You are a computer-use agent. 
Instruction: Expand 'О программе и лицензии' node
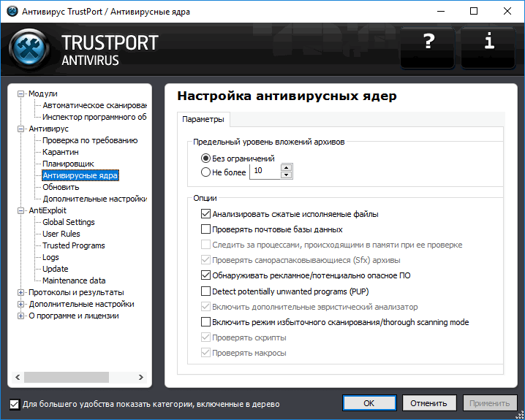click(20, 316)
